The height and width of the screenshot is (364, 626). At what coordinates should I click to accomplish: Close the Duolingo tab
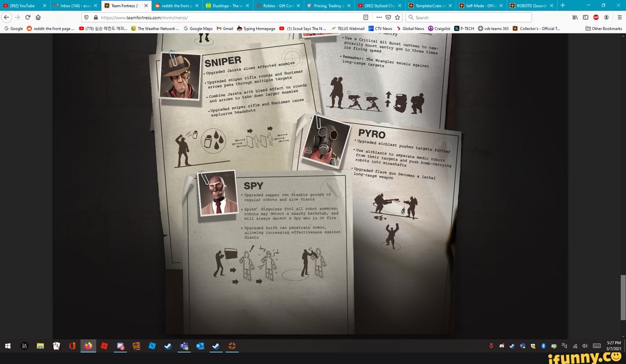click(x=248, y=6)
